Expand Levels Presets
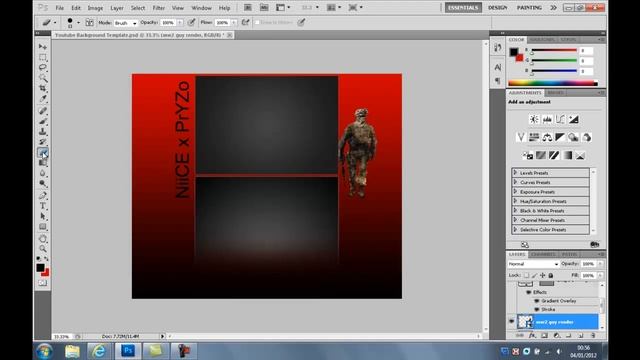640x360 pixels. pyautogui.click(x=515, y=173)
